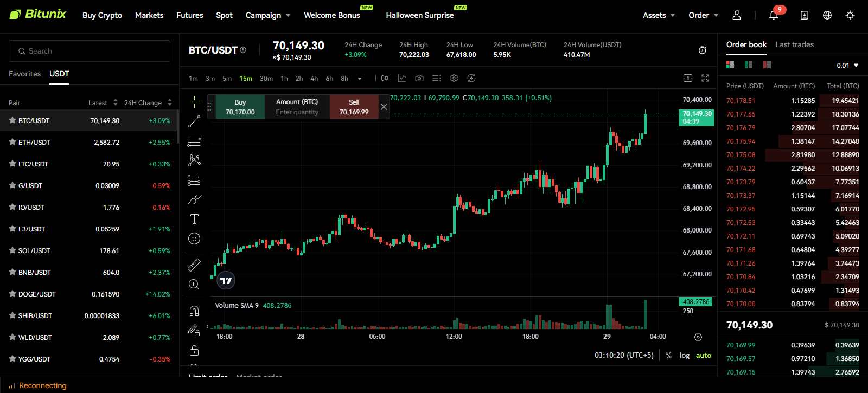Switch to the Favorites tab
This screenshot has width=868, height=393.
[25, 74]
